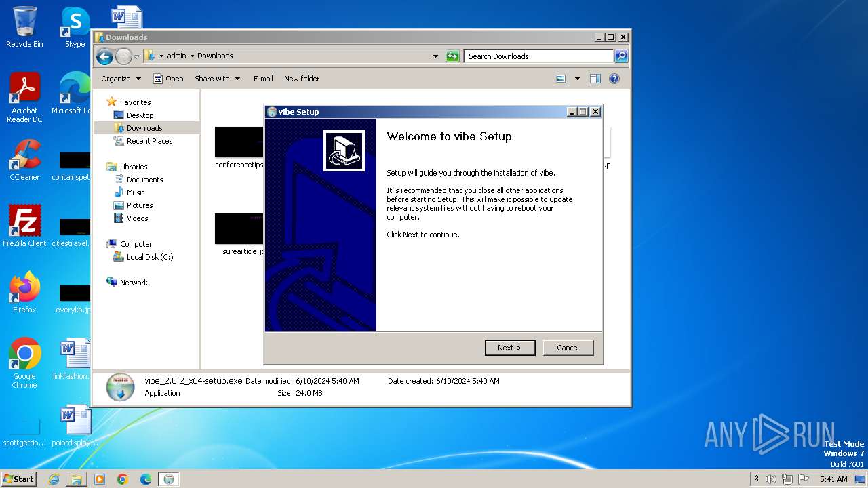Click the Size 24.0 MB text
The image size is (868, 488).
click(x=300, y=393)
